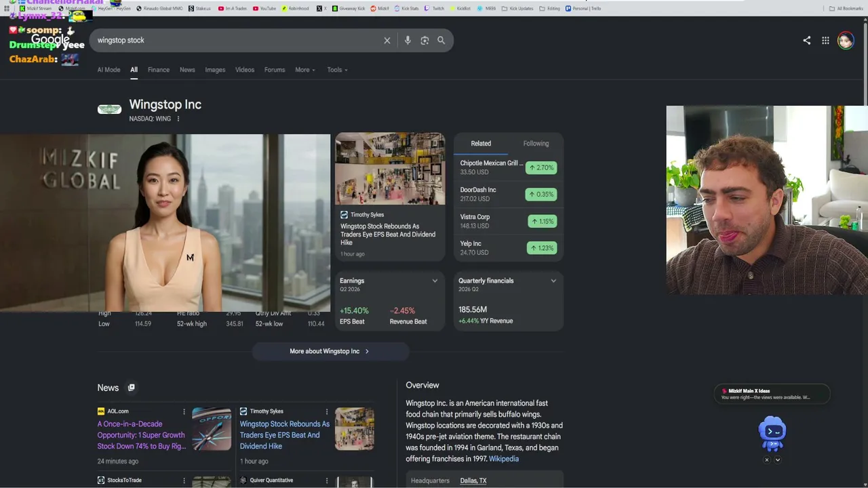Open the YouTube bookmark

tap(264, 9)
